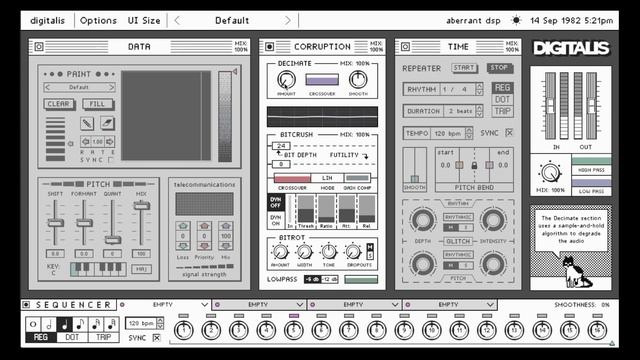The height and width of the screenshot is (360, 640).
Task: Decrease paint rate with left arrow
Action: [86, 142]
